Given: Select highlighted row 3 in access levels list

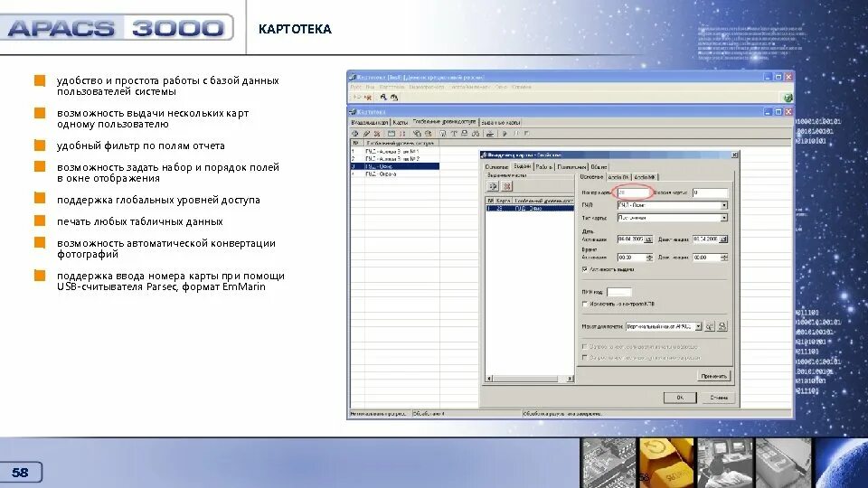Looking at the screenshot, I should (x=395, y=166).
